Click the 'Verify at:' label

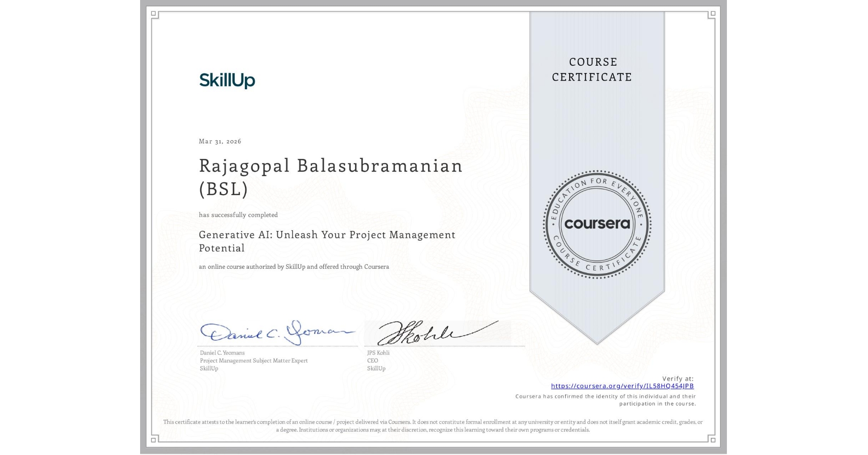[678, 379]
